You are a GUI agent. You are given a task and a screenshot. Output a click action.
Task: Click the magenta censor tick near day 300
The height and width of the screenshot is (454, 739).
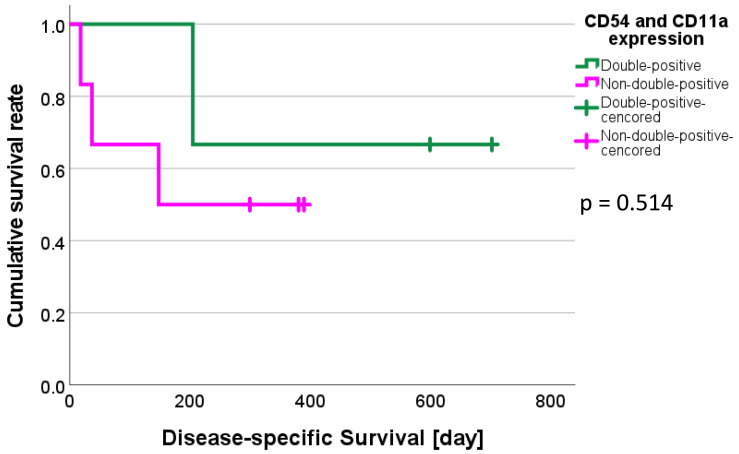coord(250,204)
